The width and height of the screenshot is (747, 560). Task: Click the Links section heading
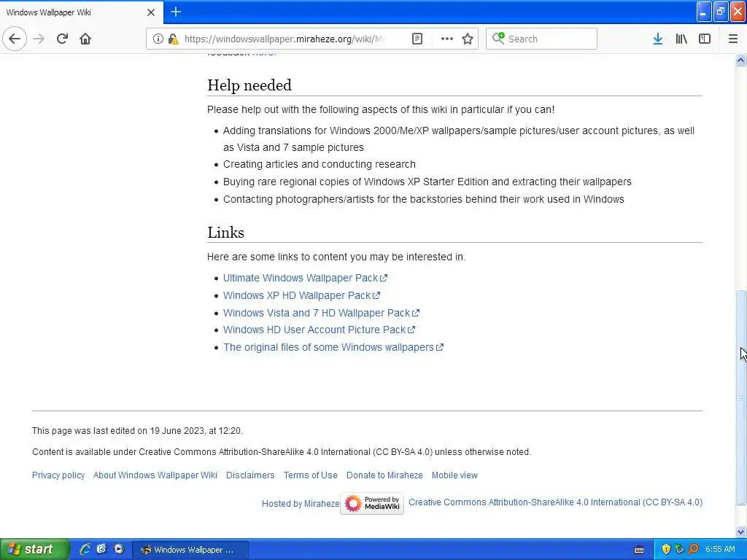click(225, 233)
